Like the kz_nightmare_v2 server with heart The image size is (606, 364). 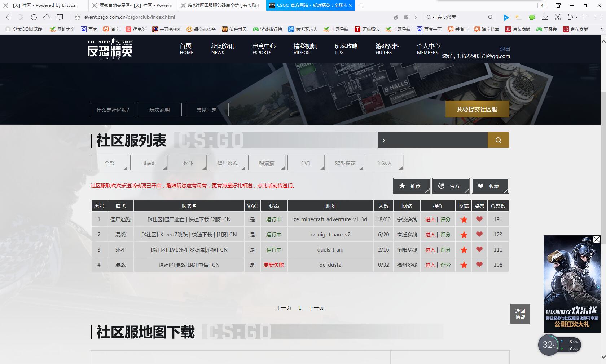click(x=479, y=234)
